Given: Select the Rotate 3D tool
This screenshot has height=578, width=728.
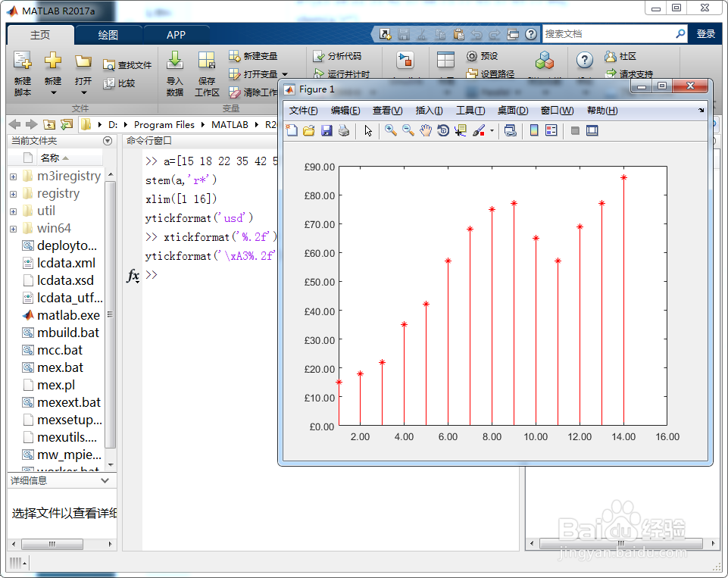Looking at the screenshot, I should click(443, 131).
